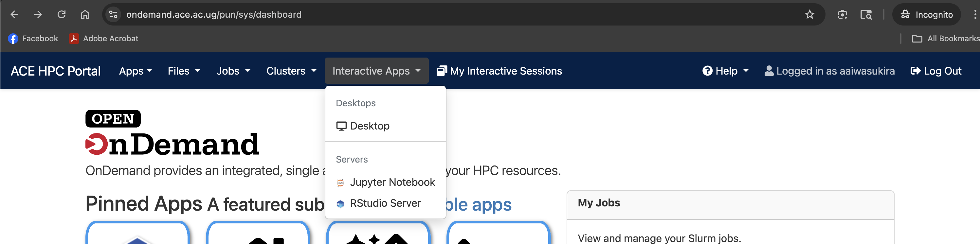
Task: Expand the Jobs dropdown menu
Action: 233,71
